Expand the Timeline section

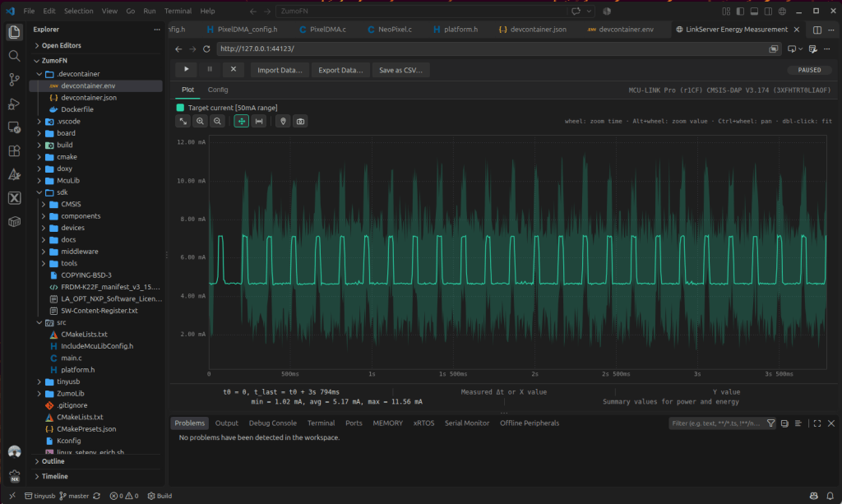(x=54, y=477)
